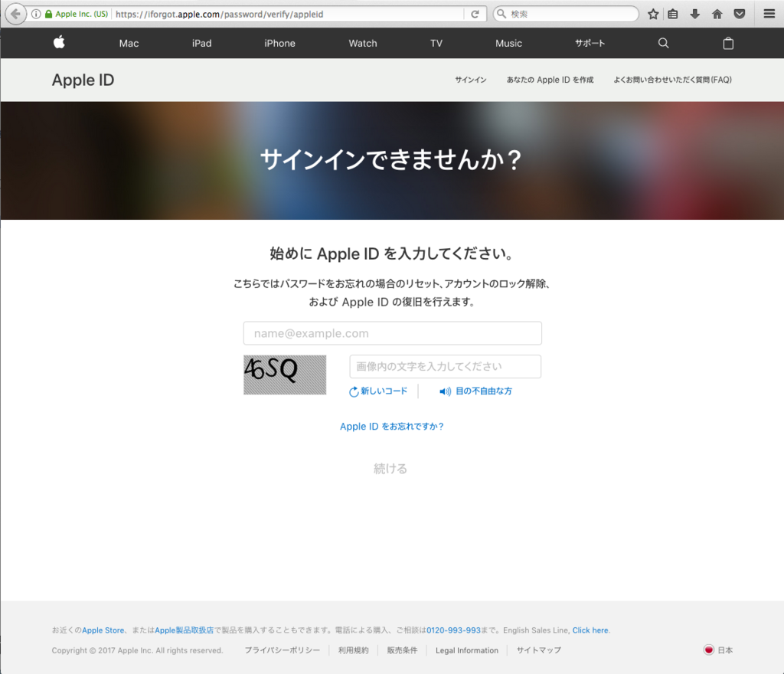Click the phone number 0120-993-993 link
This screenshot has width=784, height=674.
[x=453, y=630]
